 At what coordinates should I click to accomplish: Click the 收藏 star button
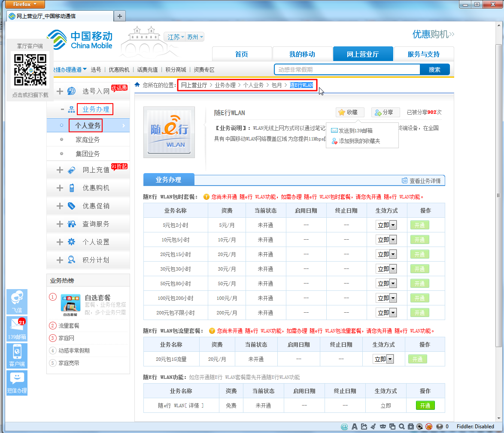coord(349,112)
